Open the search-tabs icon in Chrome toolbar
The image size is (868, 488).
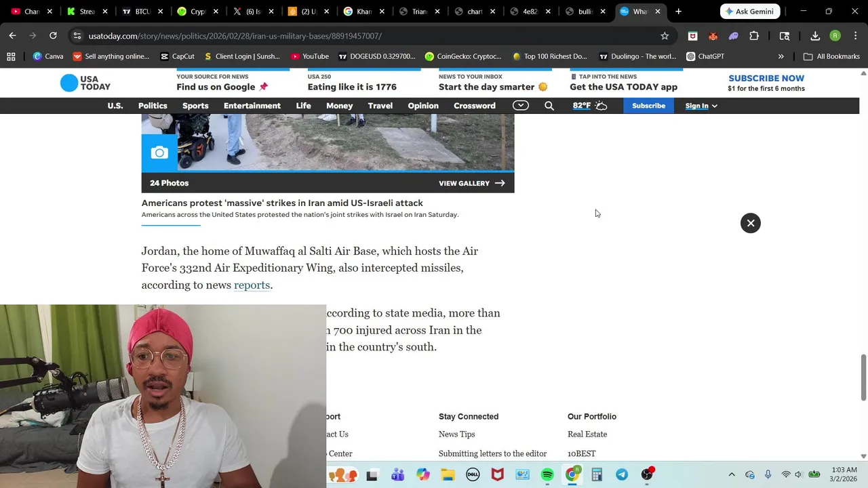(x=785, y=36)
